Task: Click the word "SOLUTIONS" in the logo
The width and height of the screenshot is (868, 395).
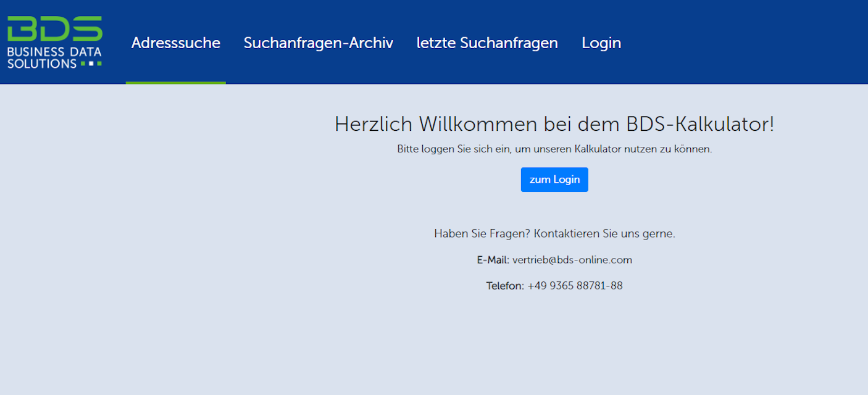Action: [x=42, y=63]
